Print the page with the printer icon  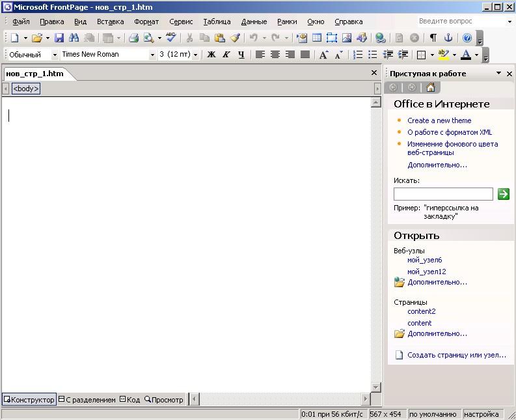[133, 38]
